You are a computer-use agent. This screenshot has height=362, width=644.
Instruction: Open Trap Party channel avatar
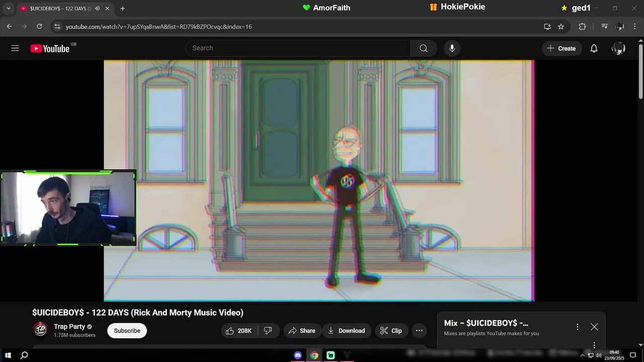coord(40,330)
